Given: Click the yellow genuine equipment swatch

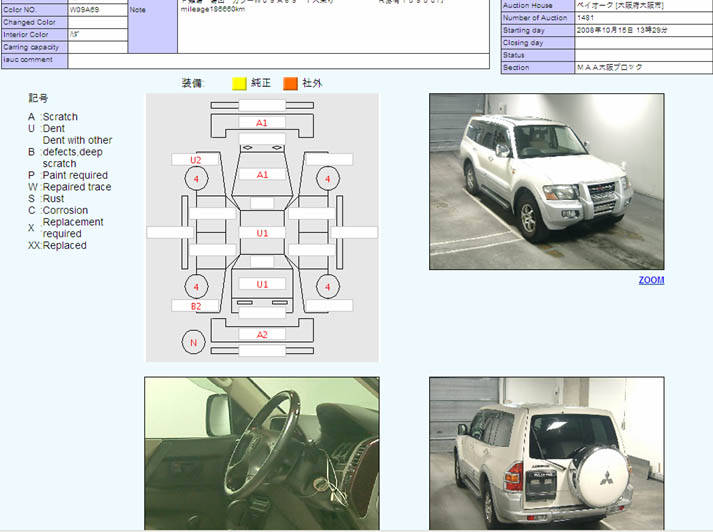Looking at the screenshot, I should coord(239,84).
